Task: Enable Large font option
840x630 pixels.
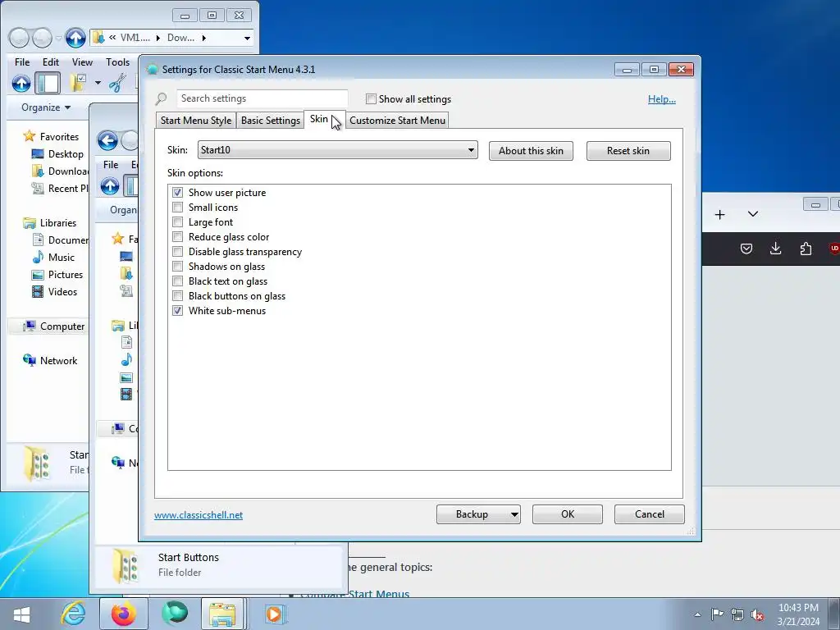Action: (177, 221)
